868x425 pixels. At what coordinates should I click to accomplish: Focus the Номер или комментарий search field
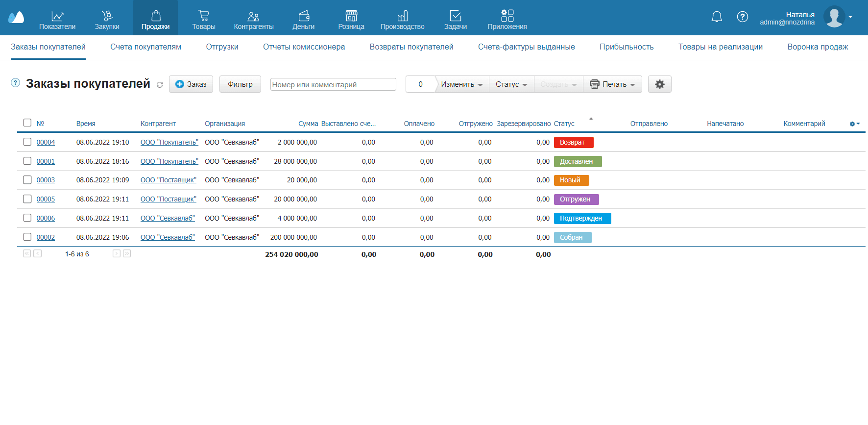333,84
